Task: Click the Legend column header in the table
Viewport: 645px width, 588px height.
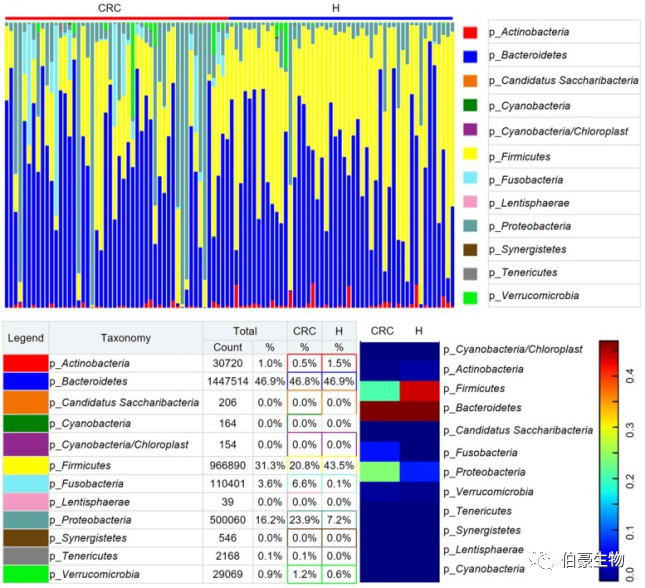Action: coord(26,338)
